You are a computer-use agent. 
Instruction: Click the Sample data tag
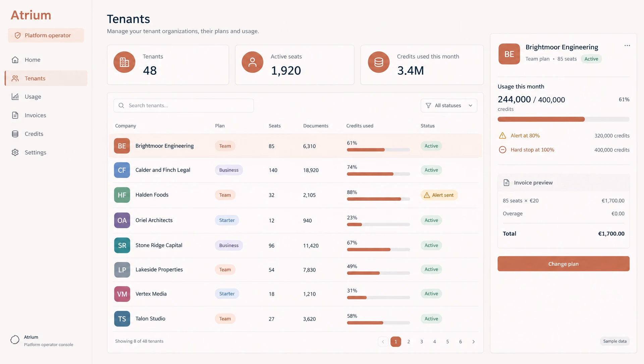coord(614,341)
